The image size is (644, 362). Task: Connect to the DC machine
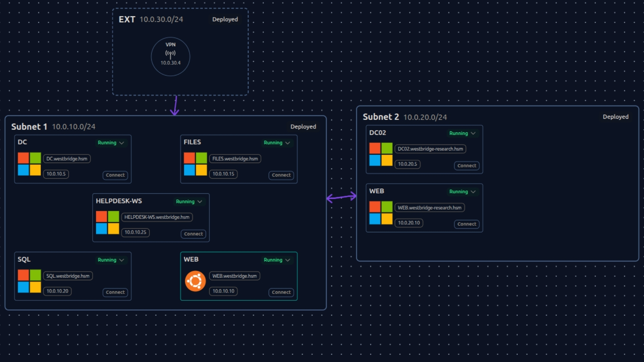(115, 175)
